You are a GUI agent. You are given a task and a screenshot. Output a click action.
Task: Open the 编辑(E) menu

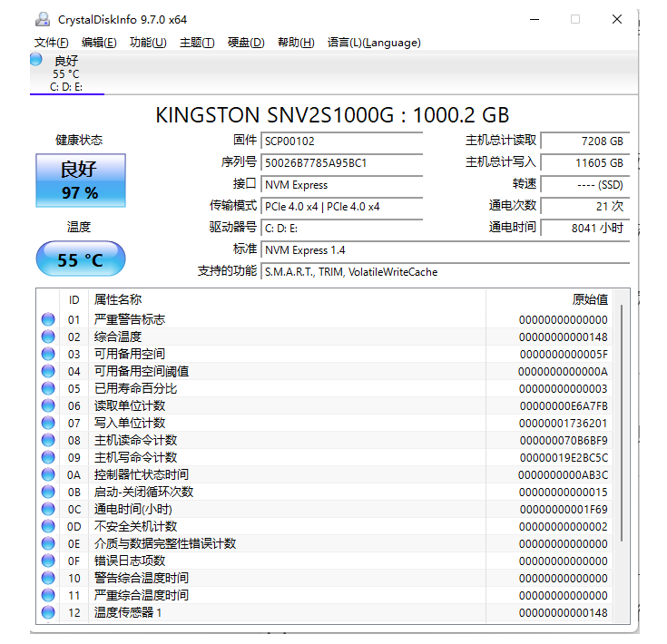point(99,43)
